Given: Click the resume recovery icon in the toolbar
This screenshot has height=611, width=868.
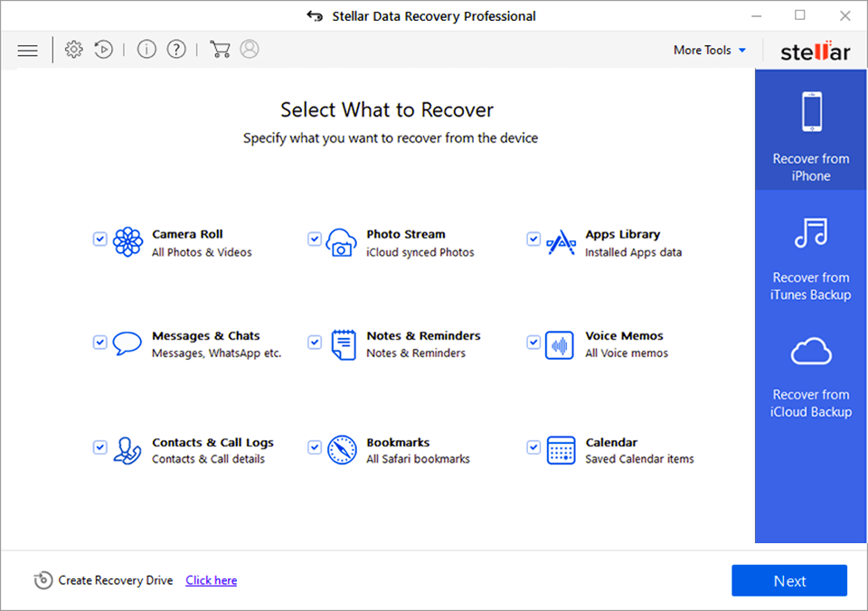Looking at the screenshot, I should click(103, 50).
